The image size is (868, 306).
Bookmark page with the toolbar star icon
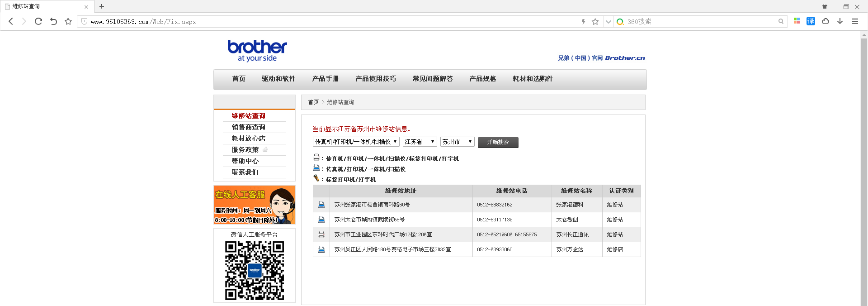(x=68, y=21)
